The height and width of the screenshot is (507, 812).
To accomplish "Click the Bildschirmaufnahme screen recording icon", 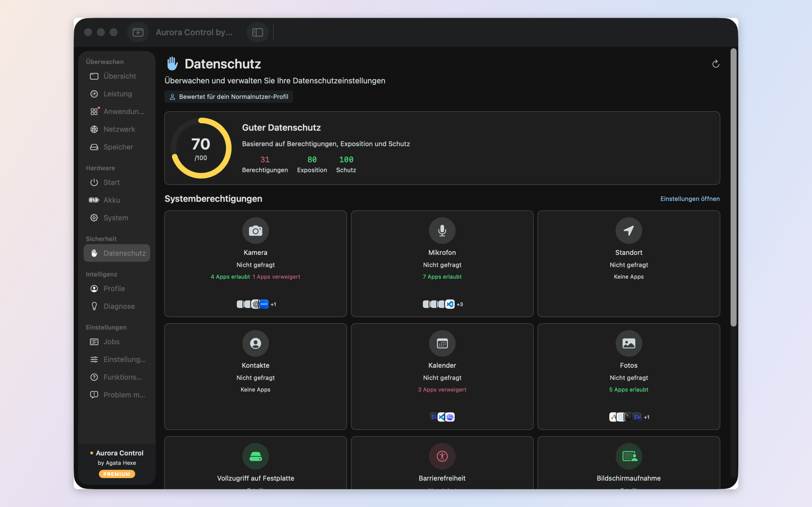I will point(628,456).
